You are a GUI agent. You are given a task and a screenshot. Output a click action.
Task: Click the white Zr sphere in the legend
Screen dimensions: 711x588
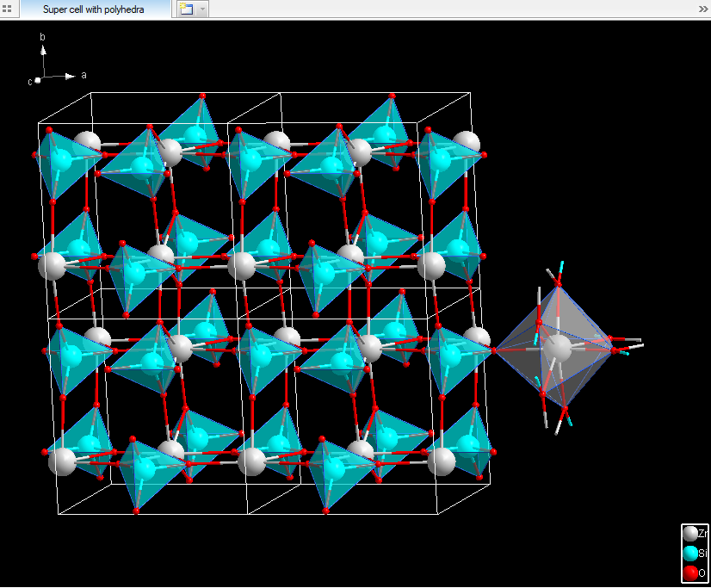coord(690,533)
